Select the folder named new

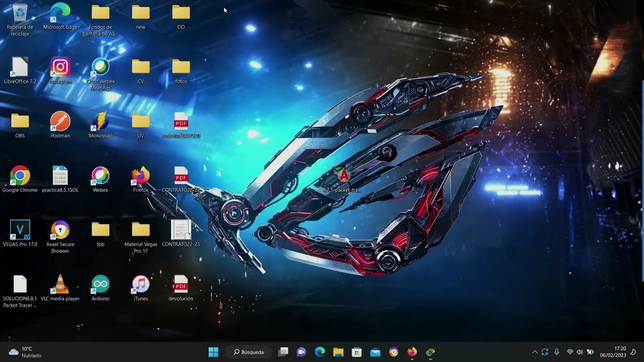(x=141, y=16)
